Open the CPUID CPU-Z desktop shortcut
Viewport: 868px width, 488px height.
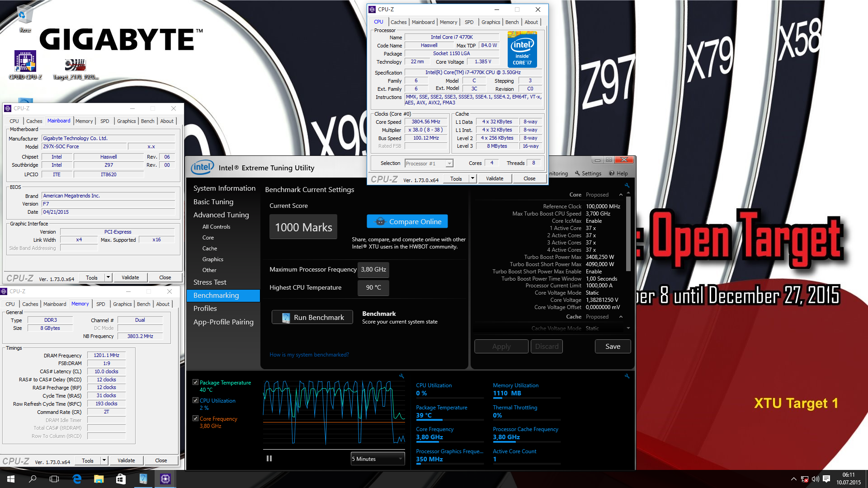[x=25, y=65]
